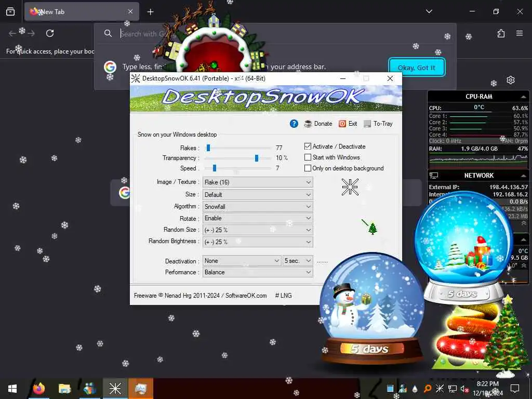This screenshot has height=399, width=532.
Task: Click External IP 198.44.136.57 value
Action: click(x=509, y=187)
